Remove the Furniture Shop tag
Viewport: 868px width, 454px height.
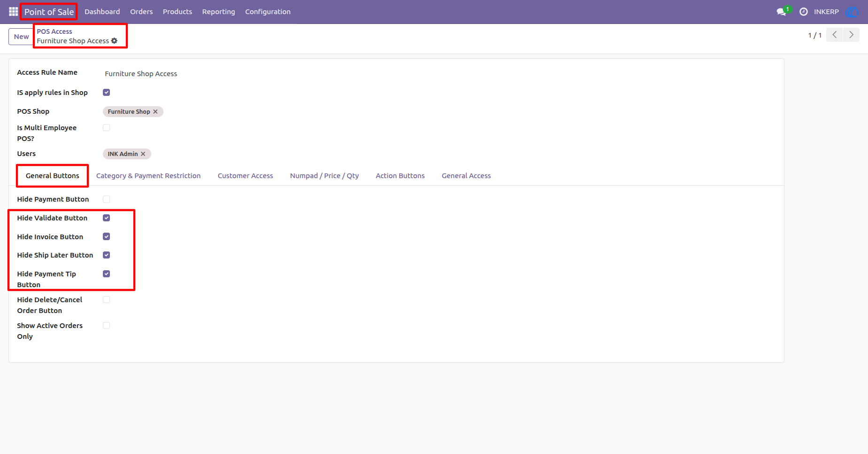coord(155,111)
